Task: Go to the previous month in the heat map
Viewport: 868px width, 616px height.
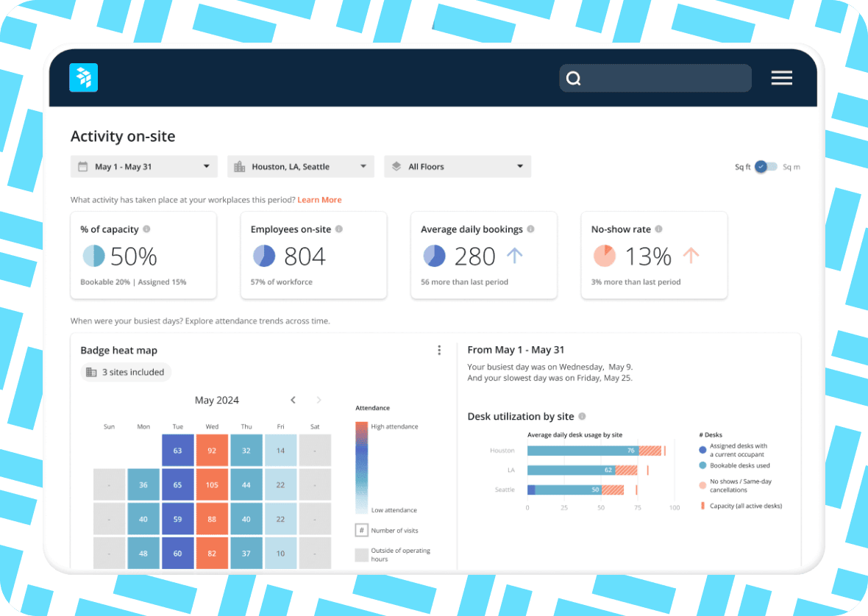Action: click(x=293, y=400)
